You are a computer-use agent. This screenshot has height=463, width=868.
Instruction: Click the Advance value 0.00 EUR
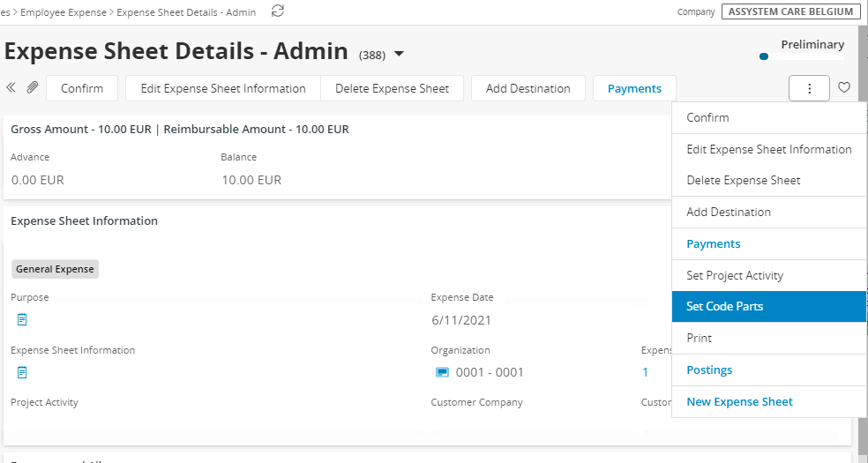pos(38,180)
